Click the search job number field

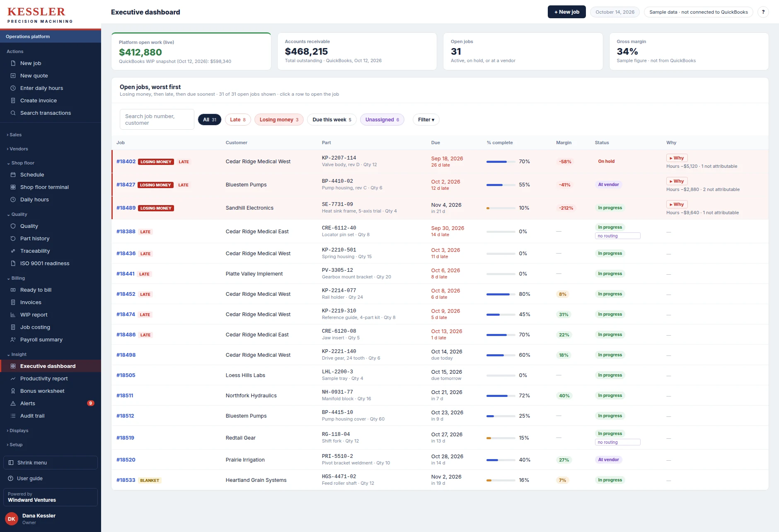click(157, 119)
